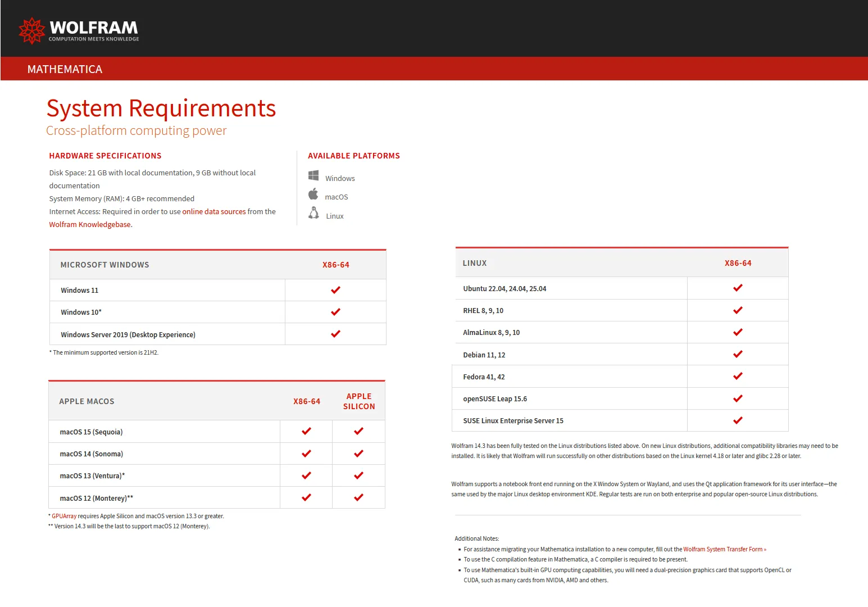Click the Windows 11 checkmark icon
Viewport: 868px width, 607px height.
[x=335, y=290]
